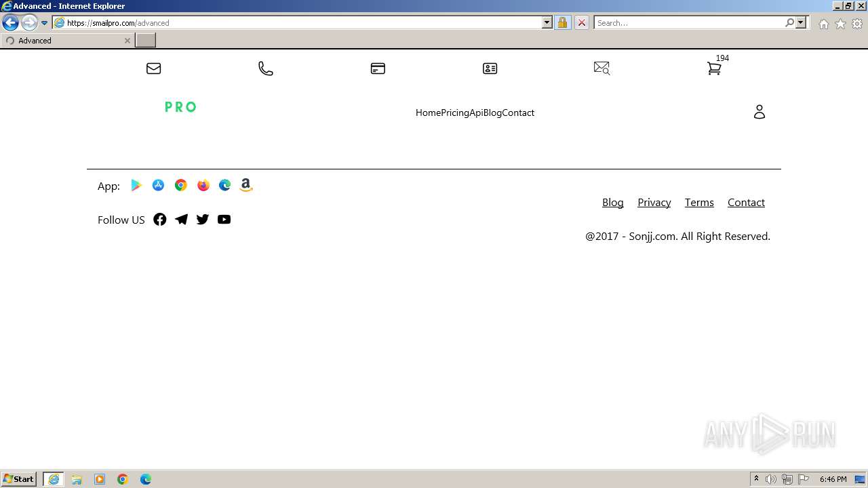Select the Advanced browser tab
Viewport: 868px width, 488px height.
[67, 41]
